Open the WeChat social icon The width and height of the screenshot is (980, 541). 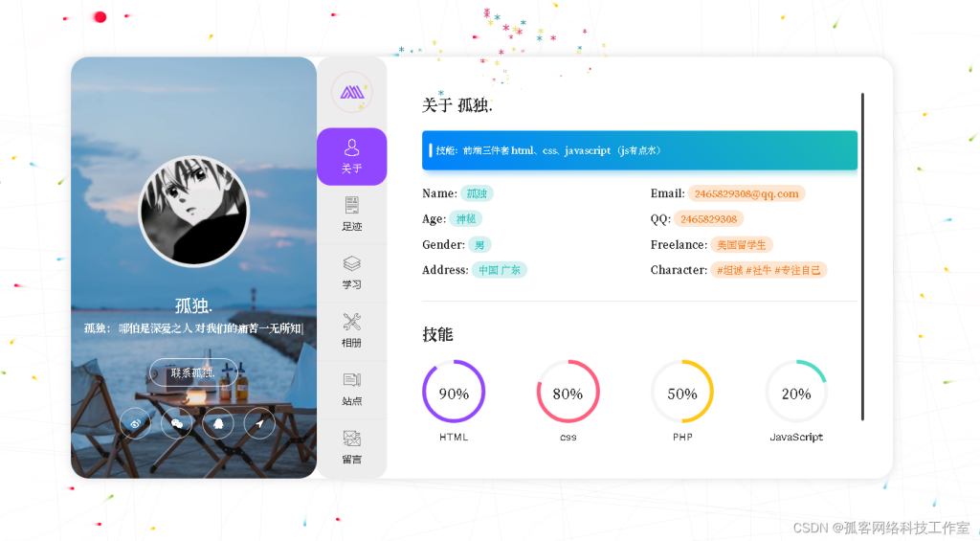[176, 422]
